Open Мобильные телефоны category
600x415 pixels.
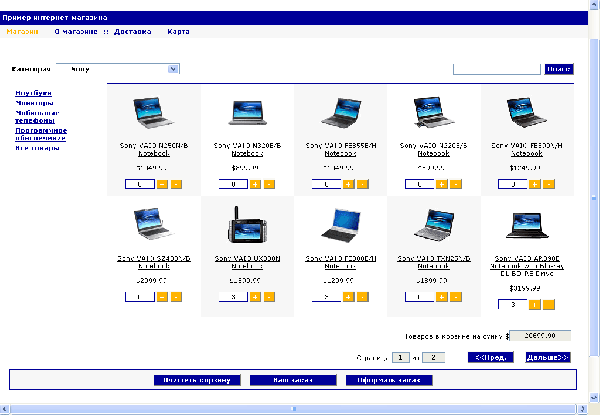coord(37,117)
